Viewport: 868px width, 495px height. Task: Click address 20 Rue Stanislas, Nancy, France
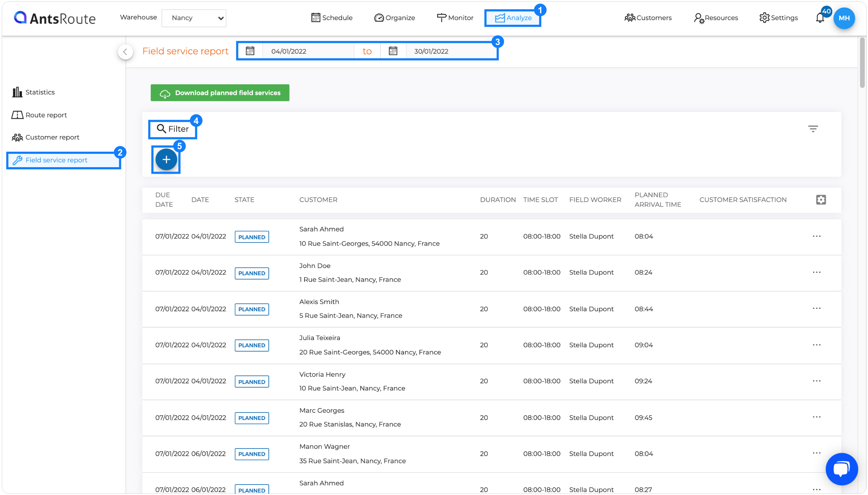click(350, 424)
